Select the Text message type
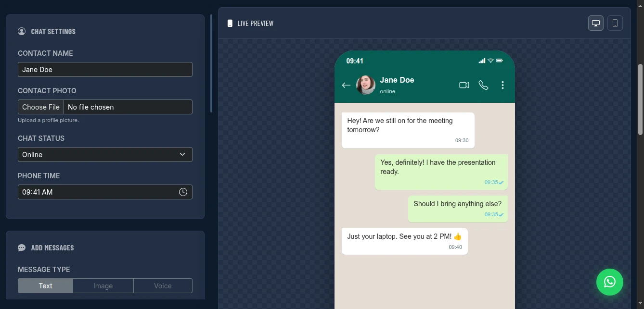644x309 pixels. point(45,285)
